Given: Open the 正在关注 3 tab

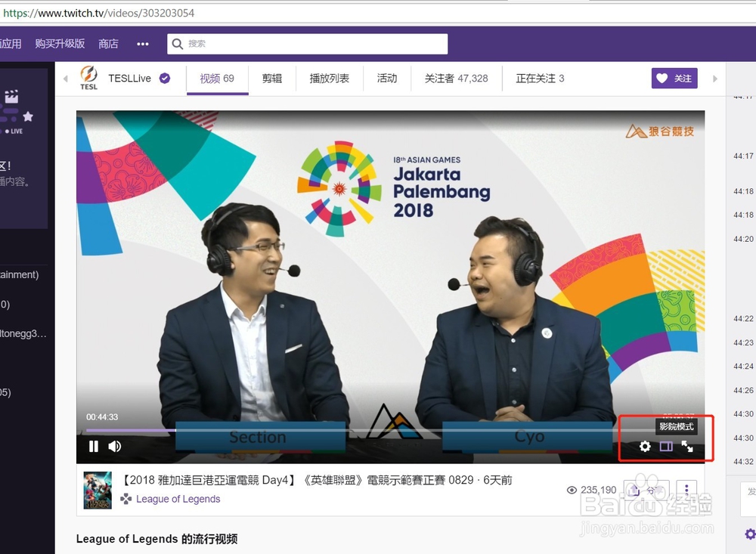Looking at the screenshot, I should click(x=540, y=79).
